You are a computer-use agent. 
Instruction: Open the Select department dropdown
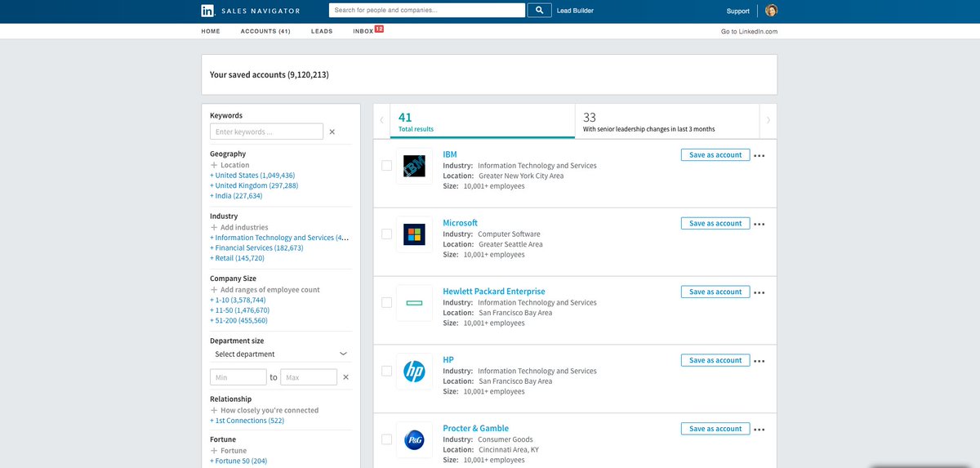click(x=280, y=354)
